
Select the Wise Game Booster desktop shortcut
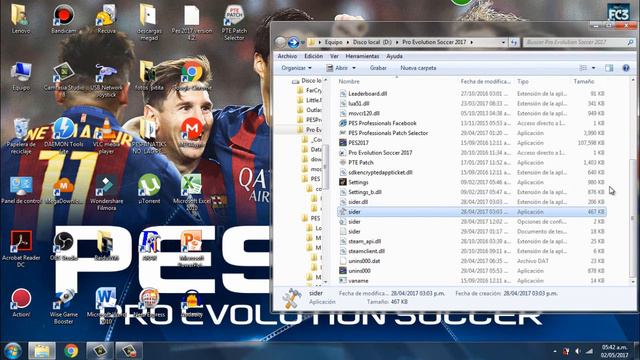pos(64,306)
